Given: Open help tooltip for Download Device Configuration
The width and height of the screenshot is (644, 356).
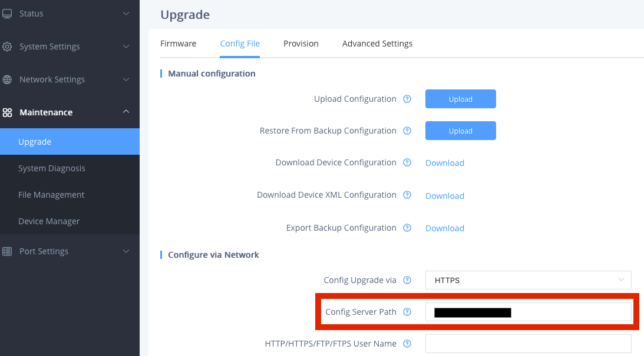Looking at the screenshot, I should click(x=407, y=162).
